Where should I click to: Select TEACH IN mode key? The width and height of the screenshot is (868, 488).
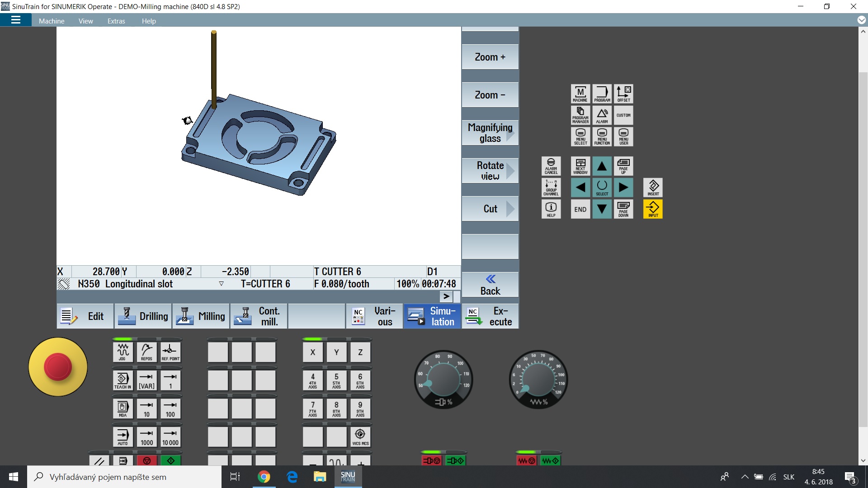coord(123,380)
